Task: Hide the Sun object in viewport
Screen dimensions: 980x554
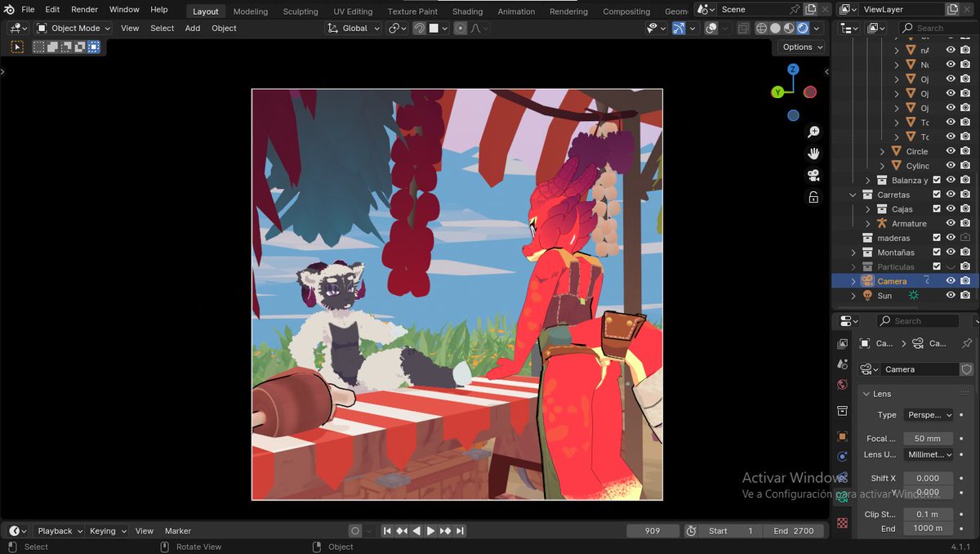Action: click(x=951, y=295)
